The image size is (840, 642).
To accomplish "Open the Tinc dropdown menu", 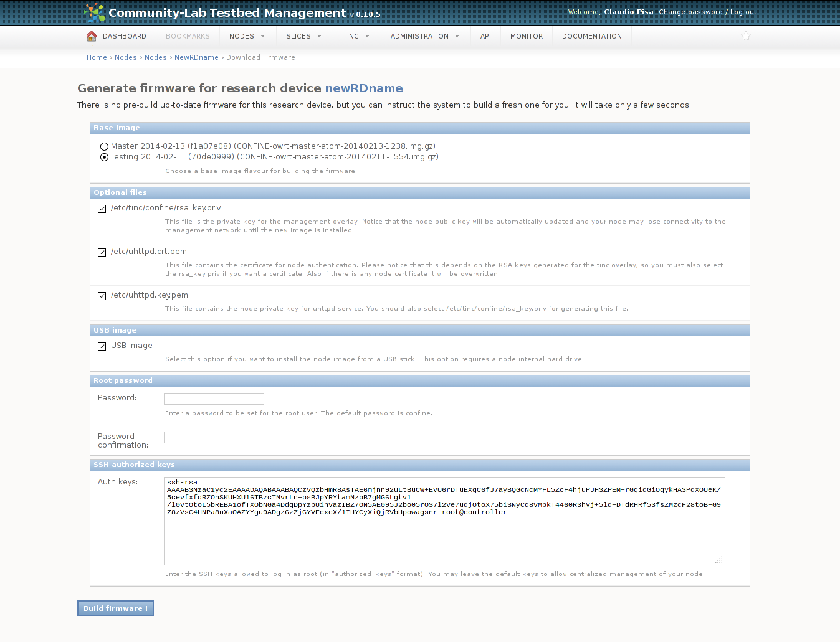I will 356,36.
